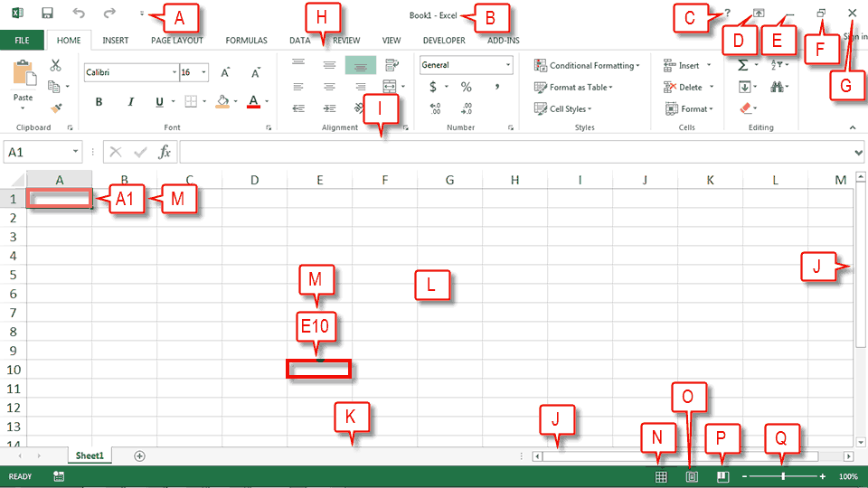Switch to Page Break Preview view
Screen dimensions: 868x488
[x=722, y=476]
